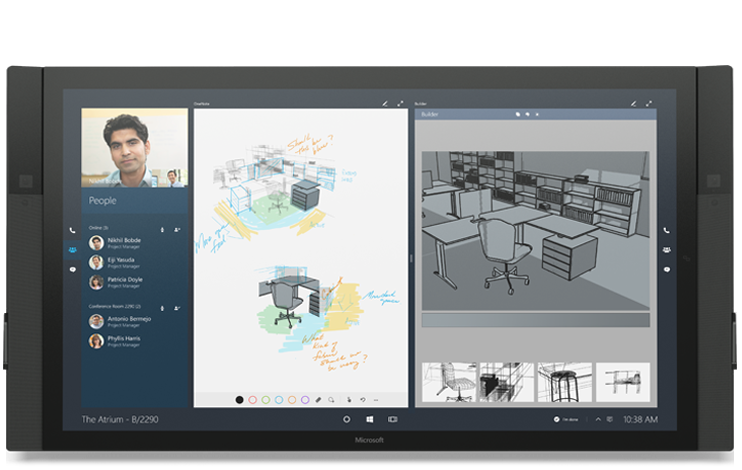Mute microphone for the Online group
742x470 pixels.
click(x=163, y=229)
